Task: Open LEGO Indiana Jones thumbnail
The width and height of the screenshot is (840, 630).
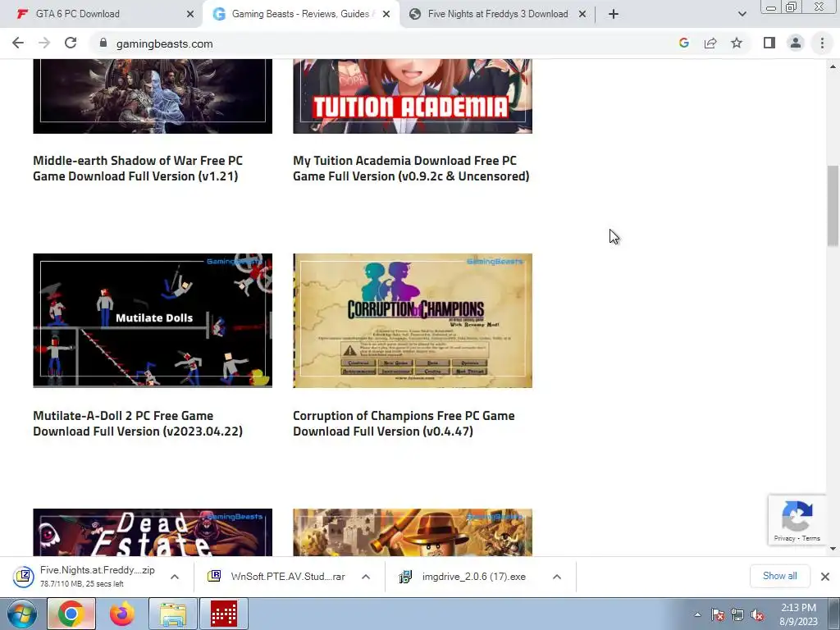Action: (x=413, y=532)
